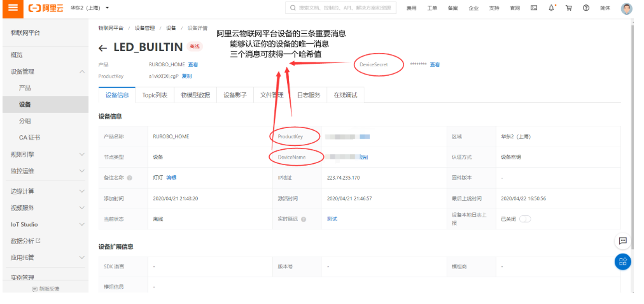
Task: Click the 激活时间 value 2020/04/21 21:46:57
Action: (349, 198)
